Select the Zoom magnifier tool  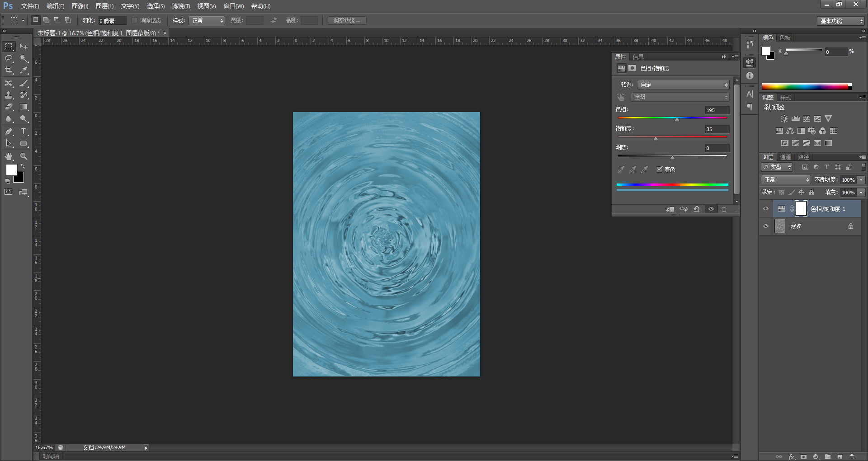click(x=24, y=156)
